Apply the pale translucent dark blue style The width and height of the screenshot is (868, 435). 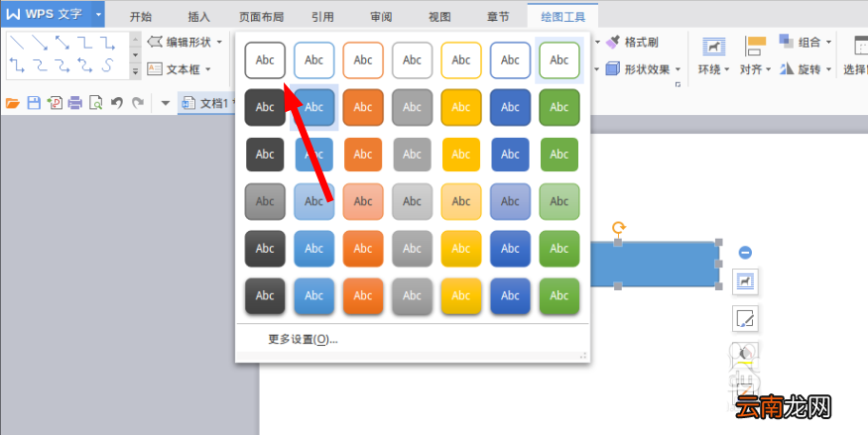pos(511,201)
